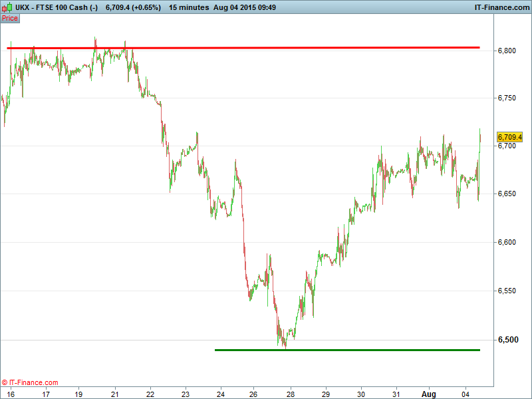Click the 6,709.4 (+0.65%) quote in header

133,7
